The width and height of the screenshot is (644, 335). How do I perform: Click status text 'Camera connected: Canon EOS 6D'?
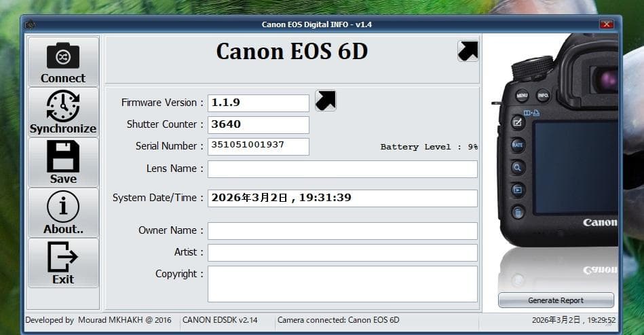click(x=338, y=320)
